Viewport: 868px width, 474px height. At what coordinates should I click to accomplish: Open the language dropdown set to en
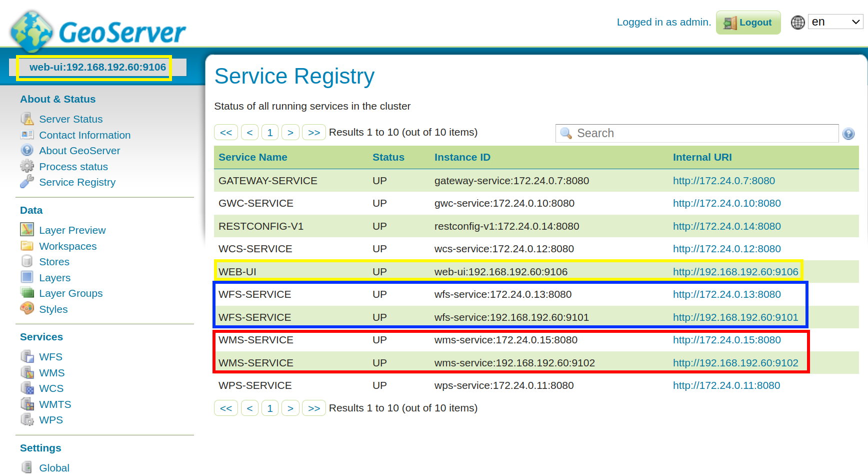click(x=835, y=22)
